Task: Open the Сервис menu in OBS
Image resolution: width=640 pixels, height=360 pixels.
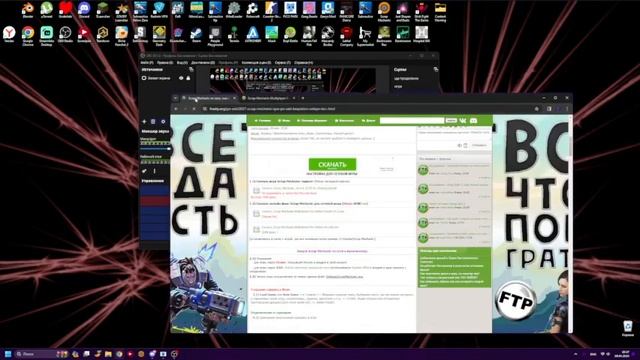Action: pos(282,62)
